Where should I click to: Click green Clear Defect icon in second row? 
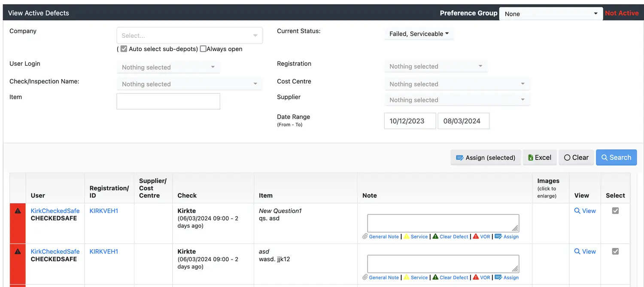[x=435, y=278]
